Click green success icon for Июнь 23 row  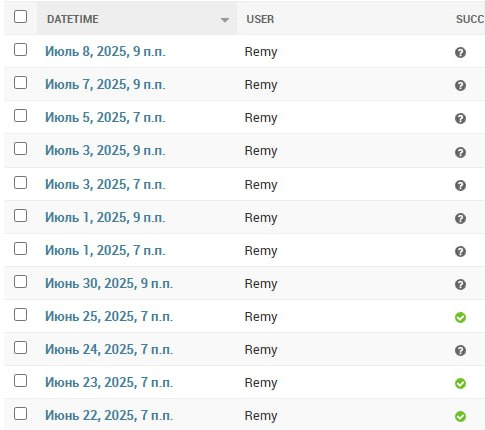[460, 383]
